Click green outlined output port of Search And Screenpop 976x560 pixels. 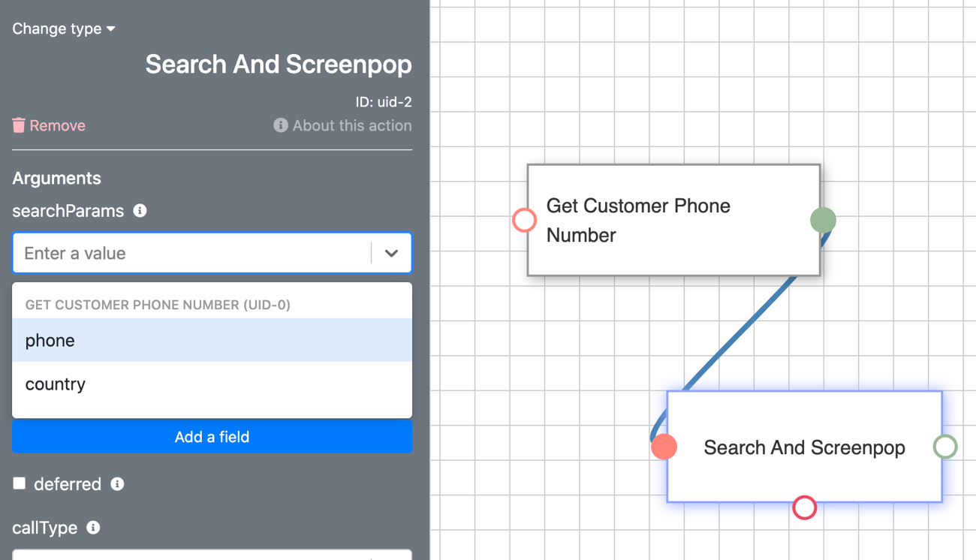945,447
